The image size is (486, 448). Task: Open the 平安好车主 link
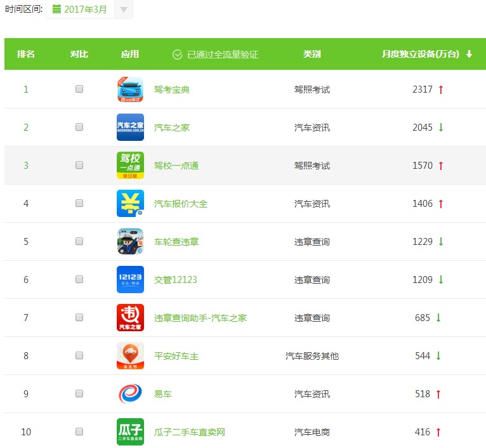[176, 356]
